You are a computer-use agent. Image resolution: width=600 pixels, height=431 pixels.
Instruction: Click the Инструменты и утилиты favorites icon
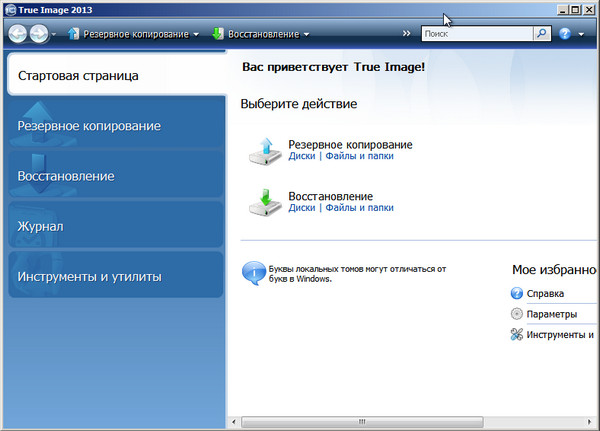click(x=517, y=335)
